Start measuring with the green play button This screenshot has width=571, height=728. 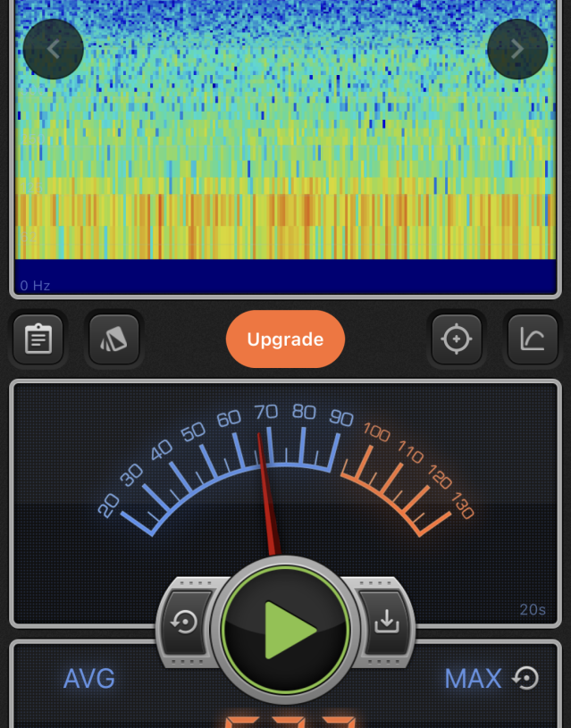[x=285, y=631]
